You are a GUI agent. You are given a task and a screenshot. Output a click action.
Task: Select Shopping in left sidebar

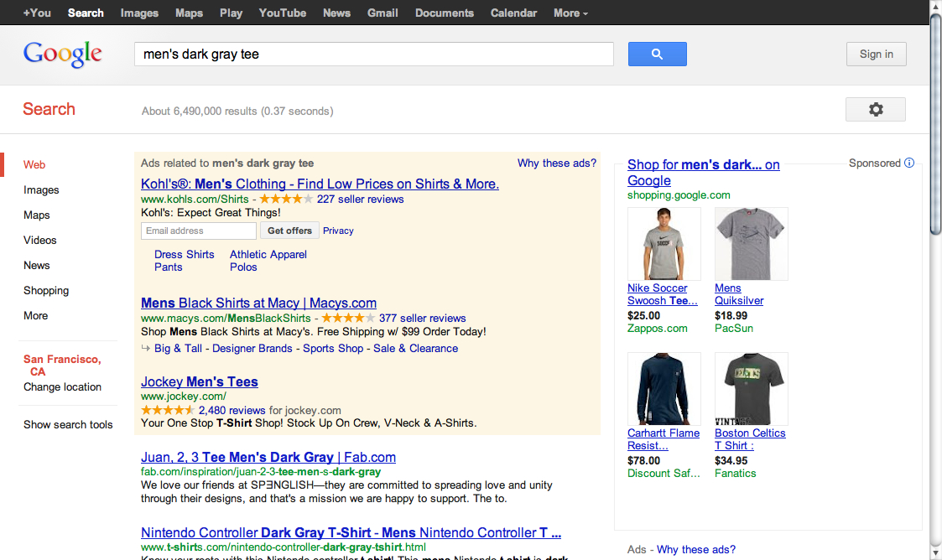click(x=45, y=291)
